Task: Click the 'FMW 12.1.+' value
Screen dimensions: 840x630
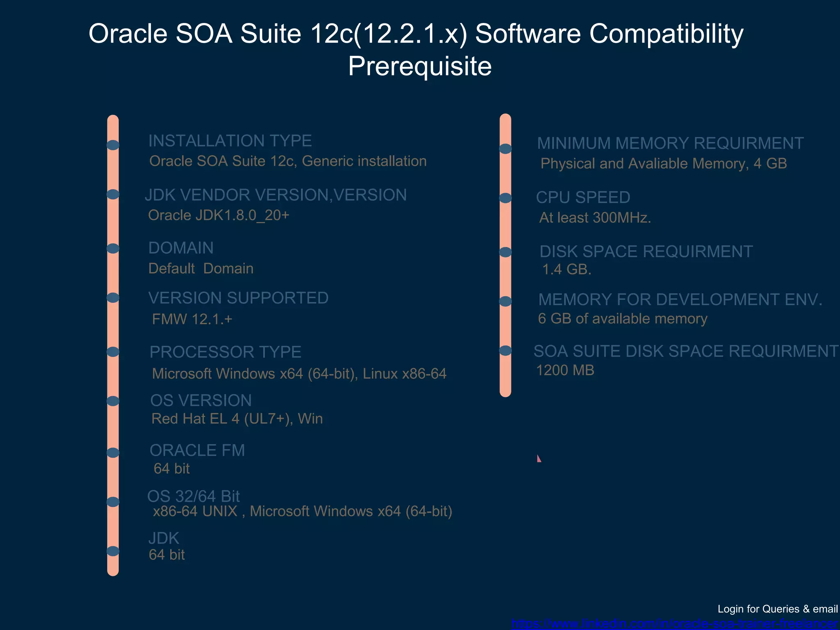Action: point(192,319)
